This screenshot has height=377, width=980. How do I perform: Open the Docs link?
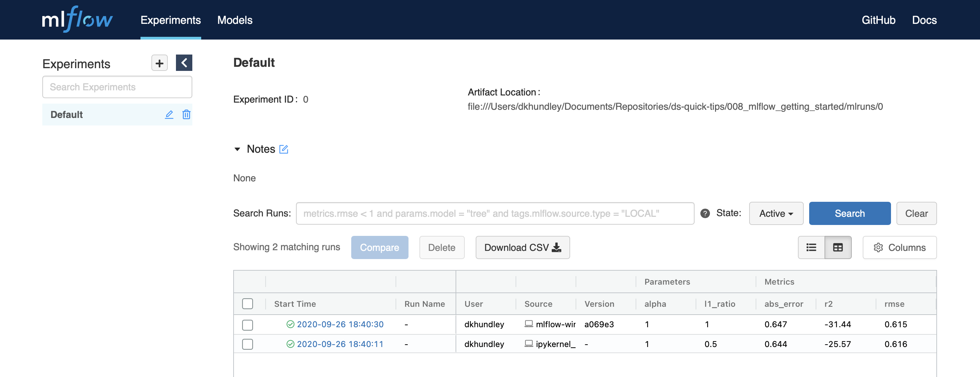coord(924,20)
